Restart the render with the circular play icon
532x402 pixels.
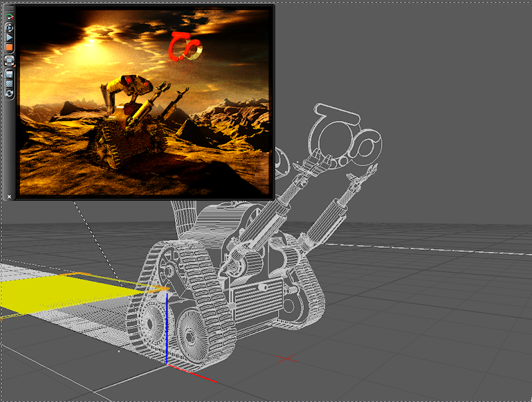click(x=9, y=28)
